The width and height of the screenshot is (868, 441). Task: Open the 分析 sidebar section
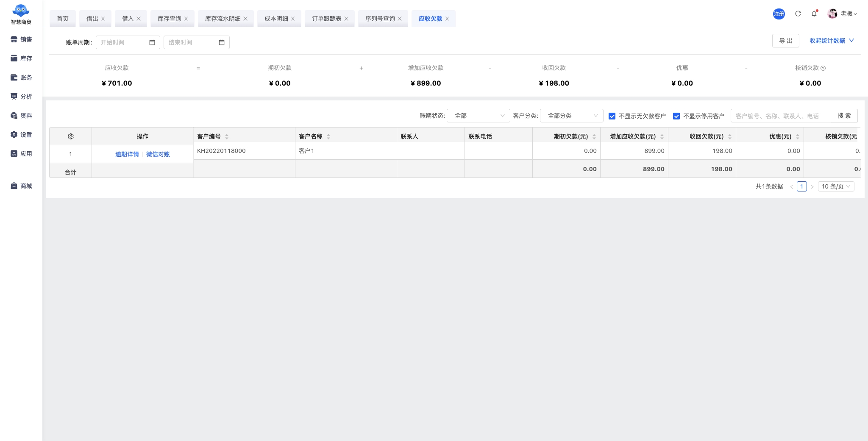[21, 97]
